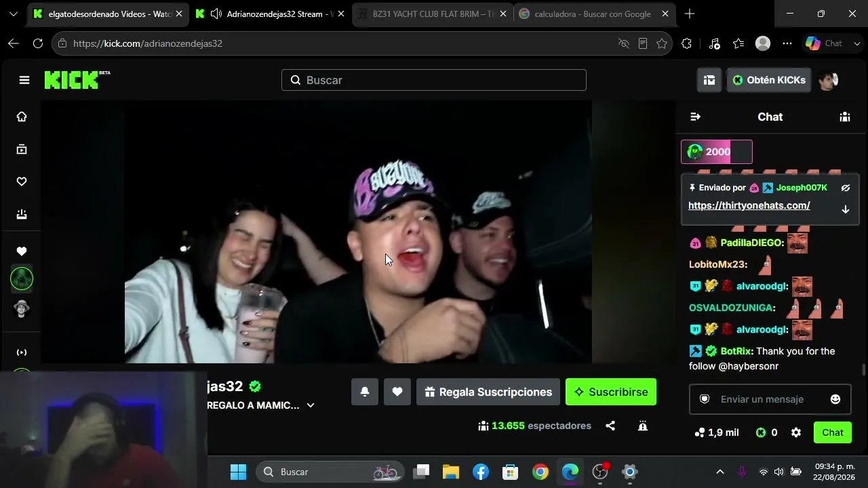Viewport: 868px width, 488px height.
Task: Go to Kick home via house icon
Action: 22,117
